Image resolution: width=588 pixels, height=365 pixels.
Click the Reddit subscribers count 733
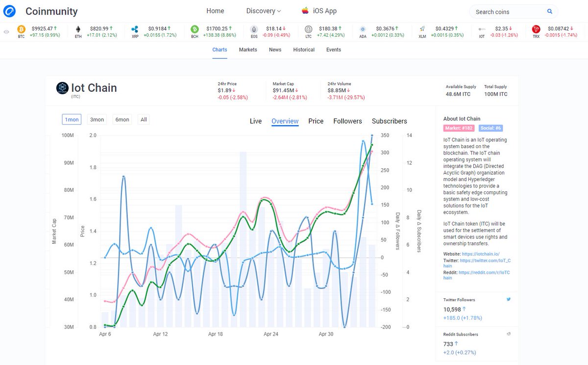pyautogui.click(x=448, y=344)
